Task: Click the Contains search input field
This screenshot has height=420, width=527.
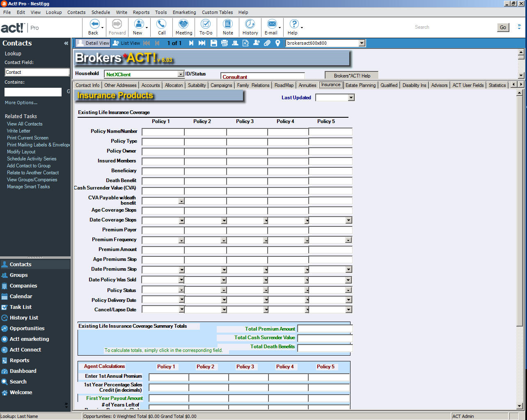Action: coord(33,92)
